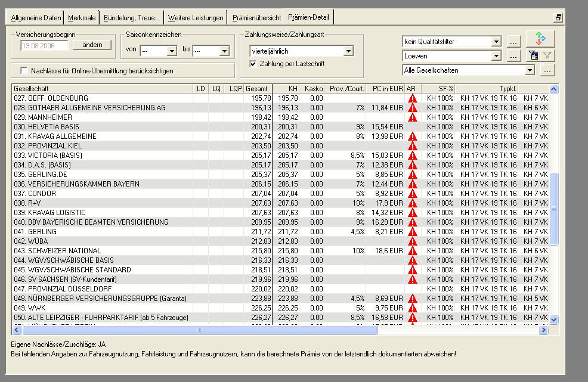Click the warning triangle for Gothaer Allgemeine

pos(411,108)
